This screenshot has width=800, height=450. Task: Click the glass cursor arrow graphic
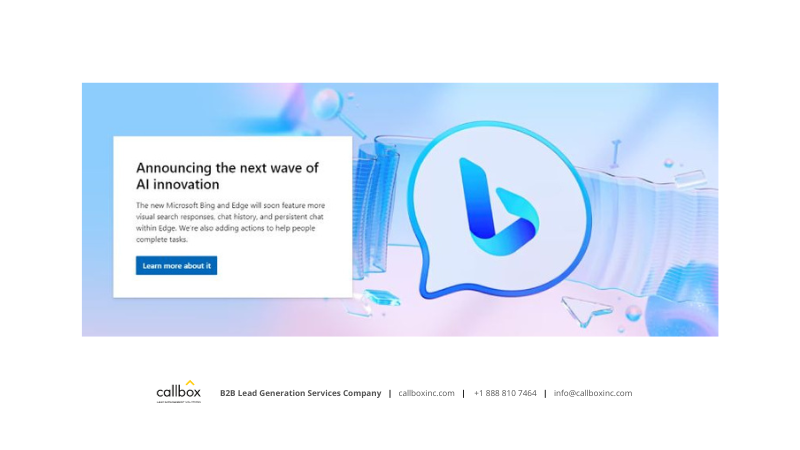[585, 311]
